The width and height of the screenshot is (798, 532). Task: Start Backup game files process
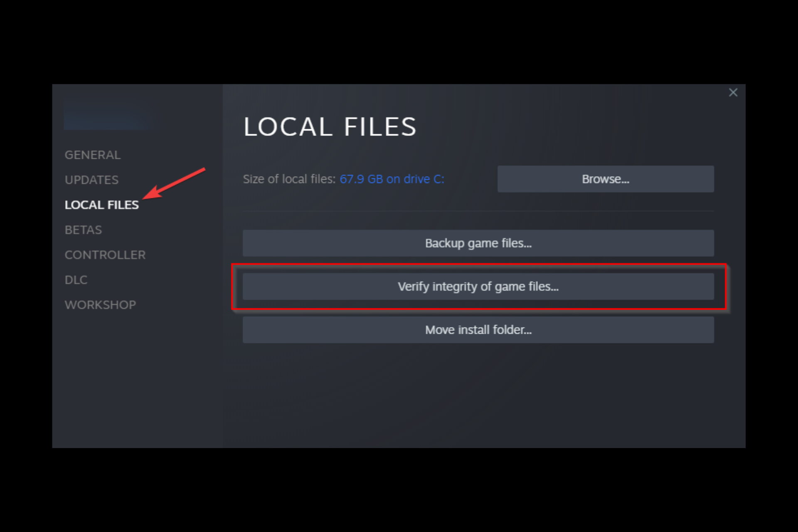tap(478, 243)
